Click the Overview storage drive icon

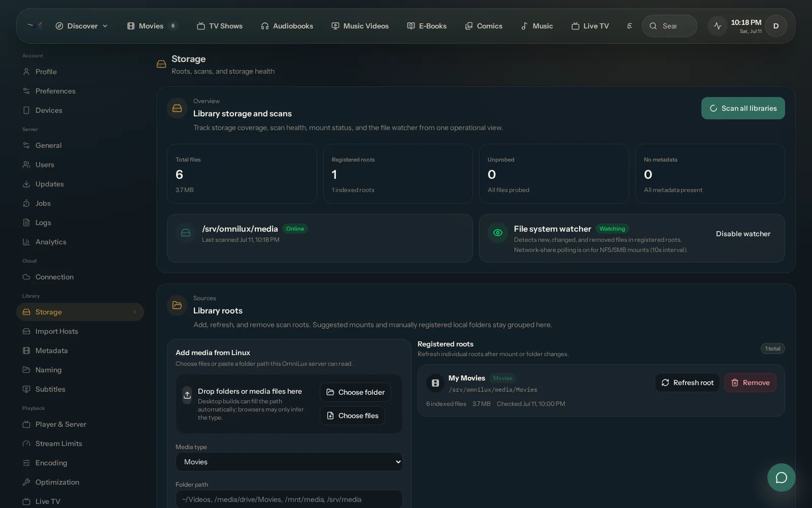pos(177,108)
